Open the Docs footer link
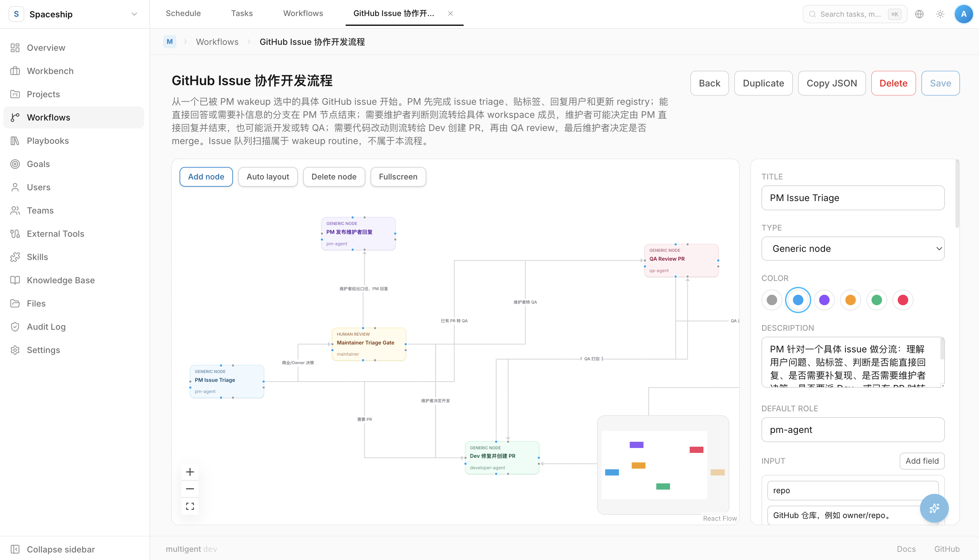Image resolution: width=979 pixels, height=560 pixels. pos(906,549)
